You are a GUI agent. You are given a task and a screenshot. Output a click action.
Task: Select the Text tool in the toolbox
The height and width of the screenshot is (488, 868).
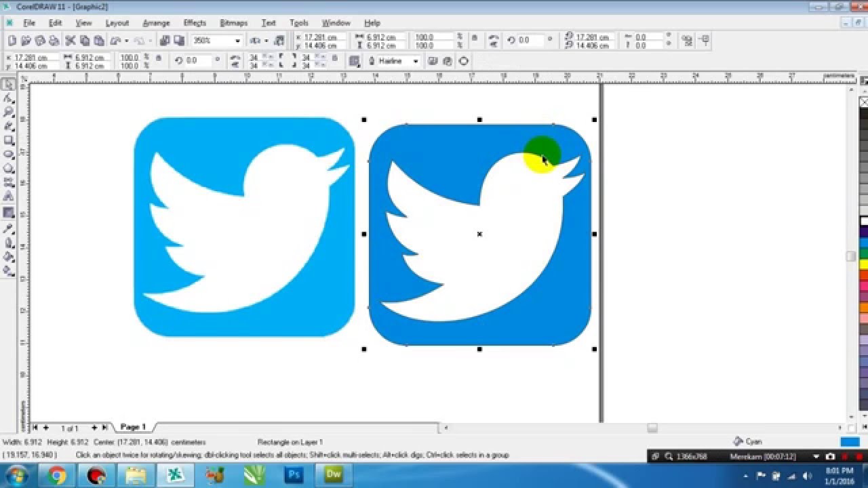coord(9,197)
